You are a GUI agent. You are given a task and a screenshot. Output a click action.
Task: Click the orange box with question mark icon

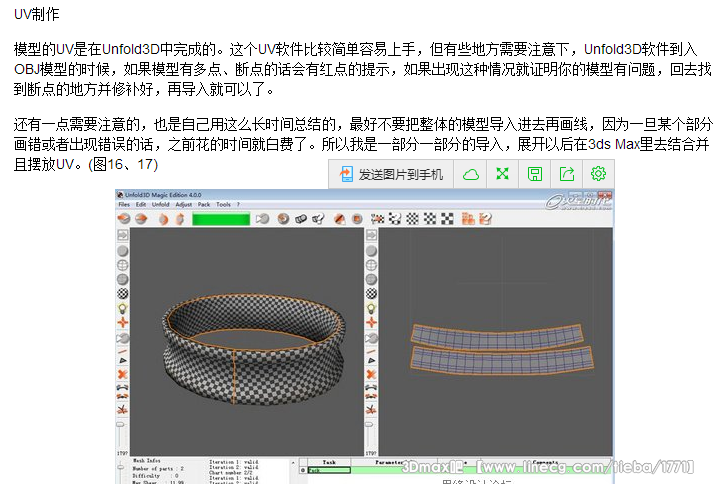(x=485, y=218)
